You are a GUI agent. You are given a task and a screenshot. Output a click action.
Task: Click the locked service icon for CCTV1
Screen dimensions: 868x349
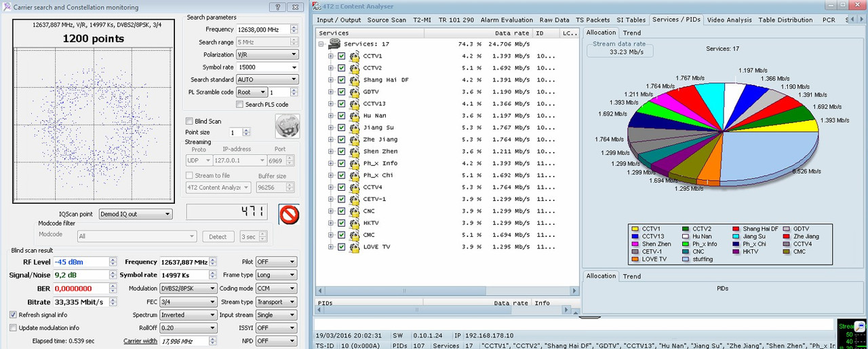click(x=354, y=56)
